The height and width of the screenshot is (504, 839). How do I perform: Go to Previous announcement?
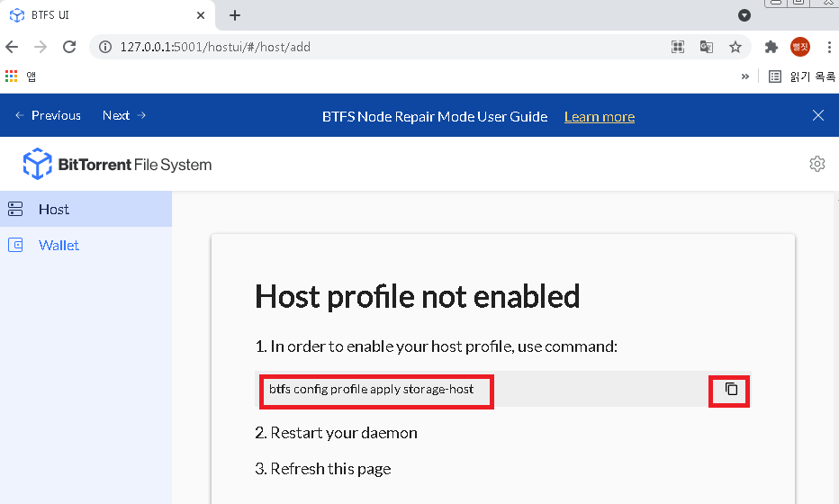48,115
